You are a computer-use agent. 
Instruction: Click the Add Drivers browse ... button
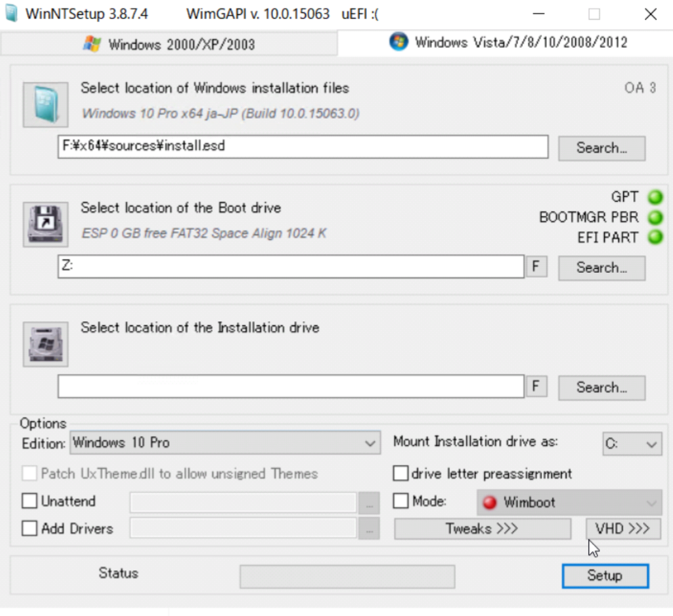[x=369, y=528]
